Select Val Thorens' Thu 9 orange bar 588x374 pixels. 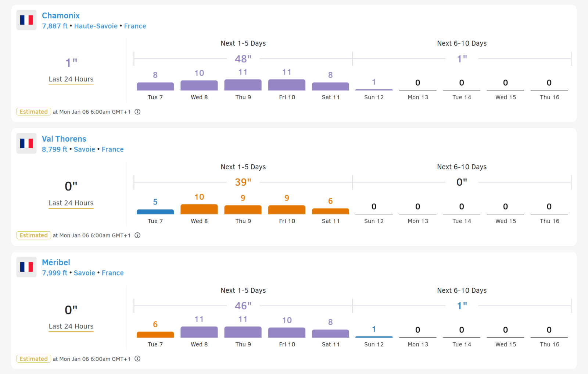(243, 210)
